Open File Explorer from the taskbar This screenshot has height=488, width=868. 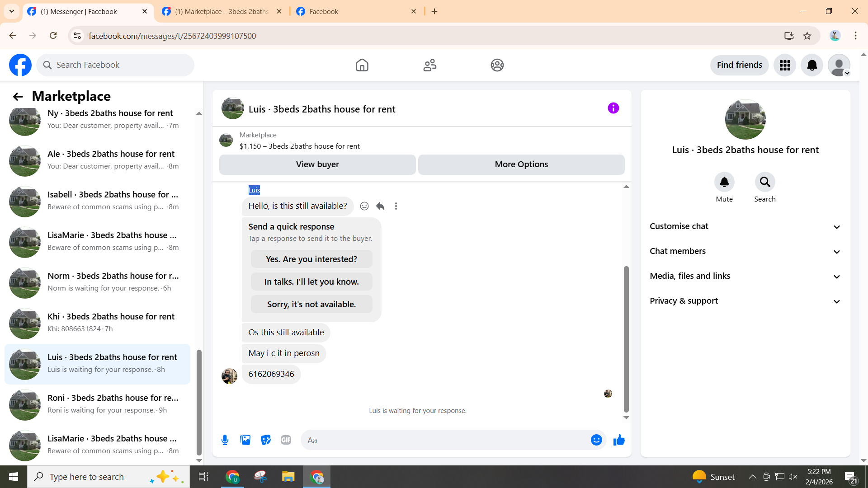(288, 477)
